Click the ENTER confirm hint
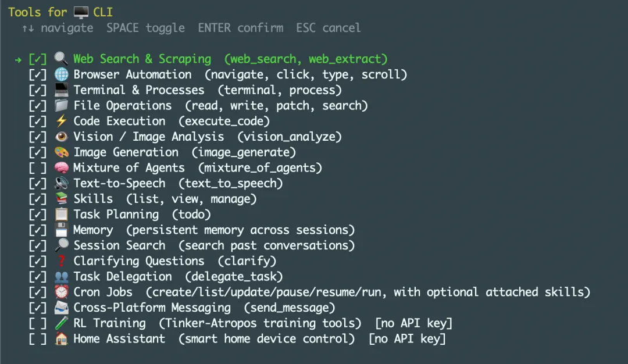Viewport: 628px width, 364px height. pyautogui.click(x=240, y=28)
